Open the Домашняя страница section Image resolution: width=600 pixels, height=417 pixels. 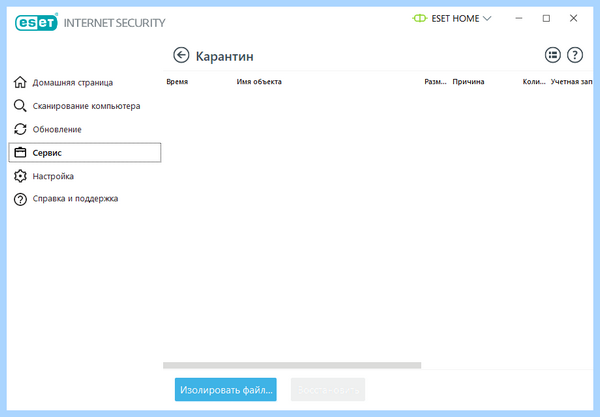click(x=72, y=83)
